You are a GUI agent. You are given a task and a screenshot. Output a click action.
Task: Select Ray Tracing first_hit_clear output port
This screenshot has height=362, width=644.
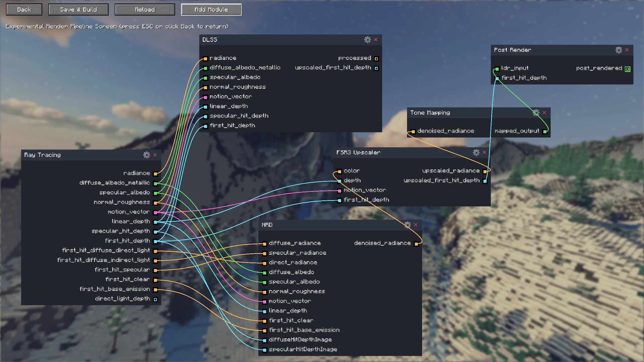pos(155,280)
